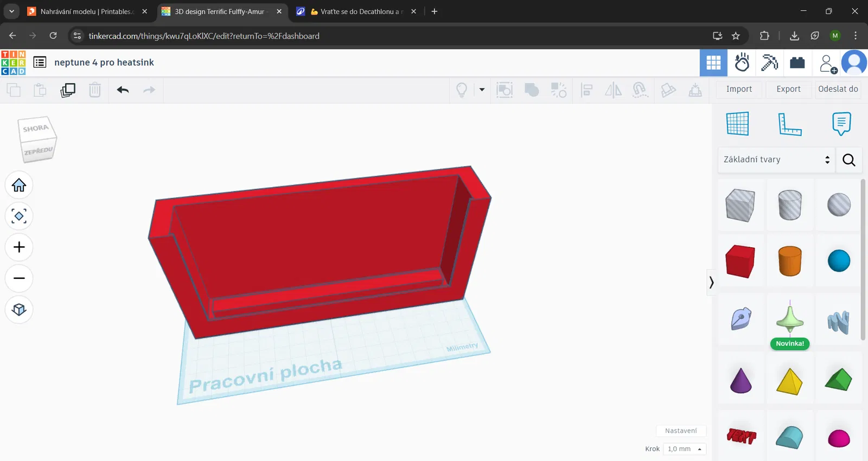This screenshot has height=461, width=868.
Task: Open the Základní tvary shapes dropdown
Action: (x=776, y=159)
